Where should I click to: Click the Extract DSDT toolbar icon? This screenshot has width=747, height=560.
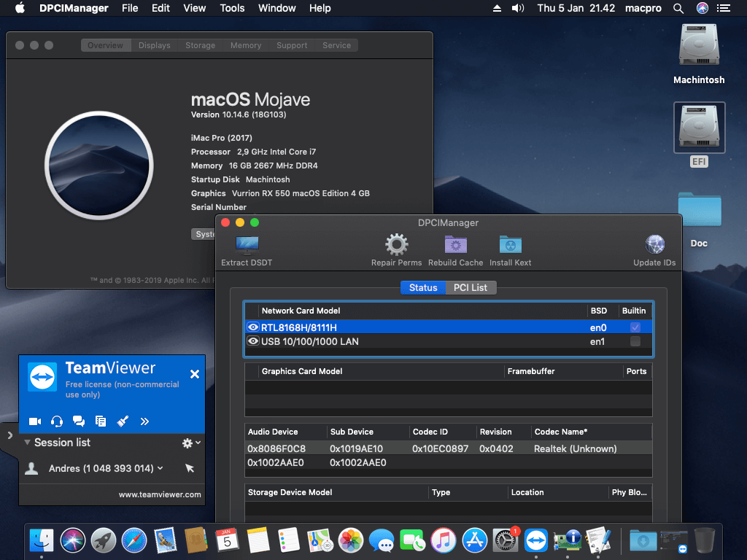[x=247, y=246]
